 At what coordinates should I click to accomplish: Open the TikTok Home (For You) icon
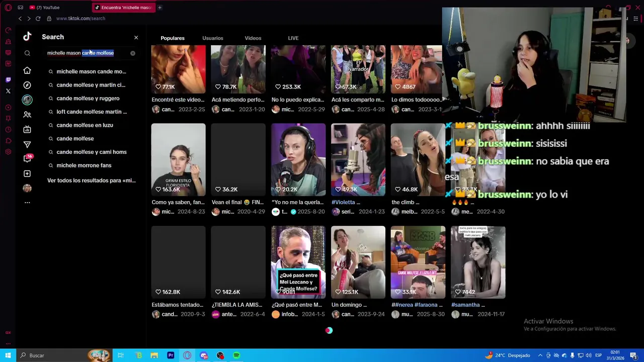[x=27, y=70]
